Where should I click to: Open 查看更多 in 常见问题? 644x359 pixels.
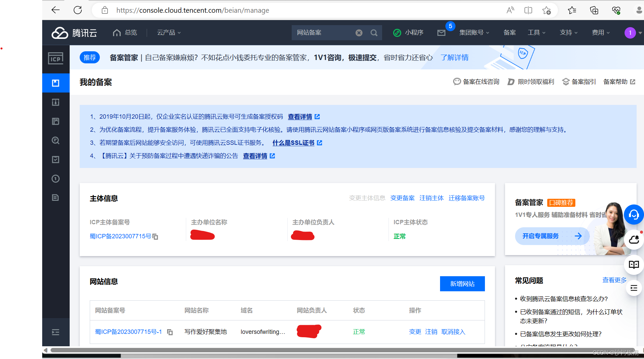point(614,280)
